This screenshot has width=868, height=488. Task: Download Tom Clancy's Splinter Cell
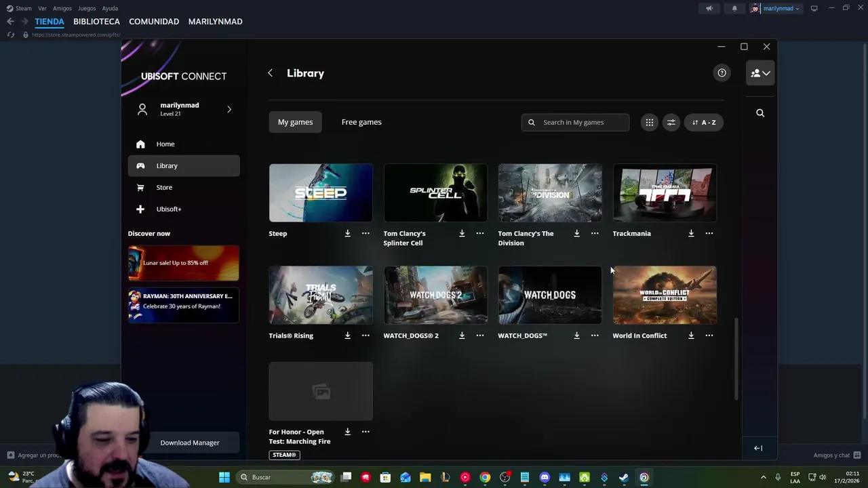point(462,233)
